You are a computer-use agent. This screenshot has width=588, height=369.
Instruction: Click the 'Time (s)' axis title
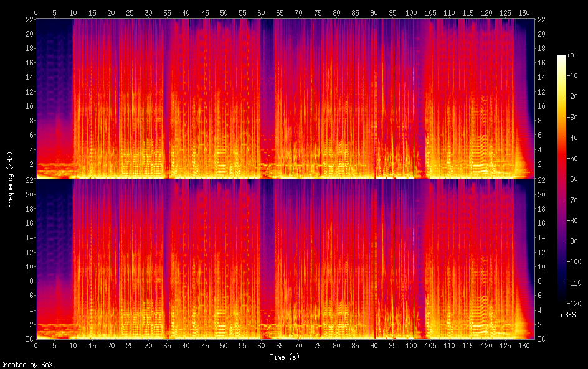click(285, 357)
